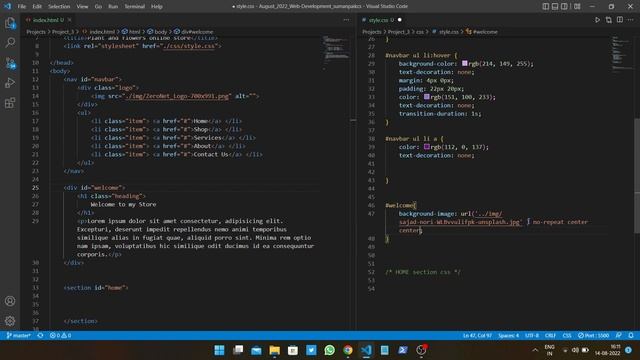
Task: Click the Run play icon in editor toolbar
Action: click(597, 20)
